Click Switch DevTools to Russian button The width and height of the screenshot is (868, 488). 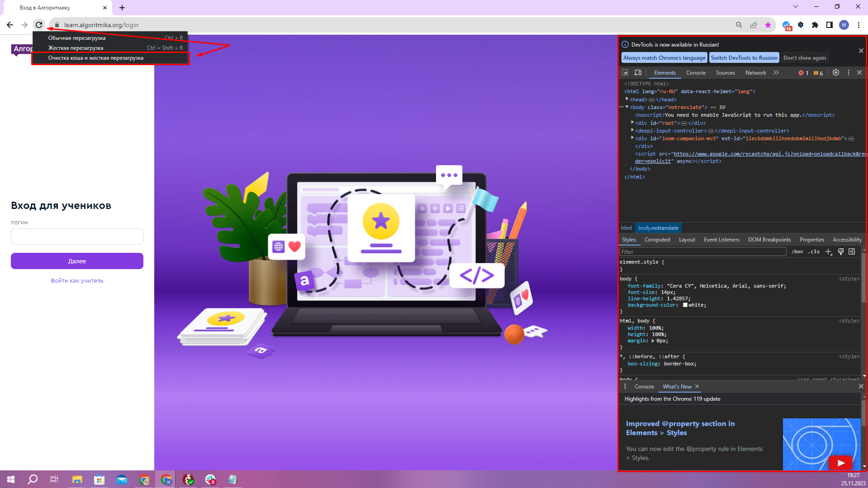click(744, 58)
